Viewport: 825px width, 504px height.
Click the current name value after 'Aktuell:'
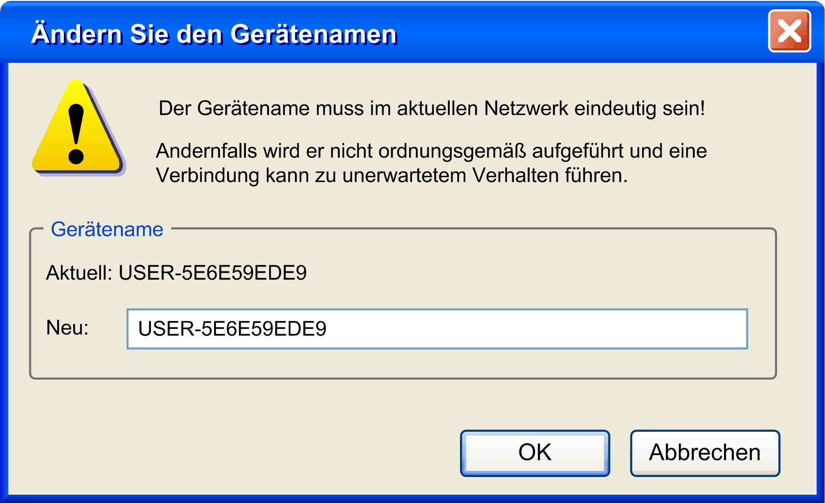click(213, 273)
